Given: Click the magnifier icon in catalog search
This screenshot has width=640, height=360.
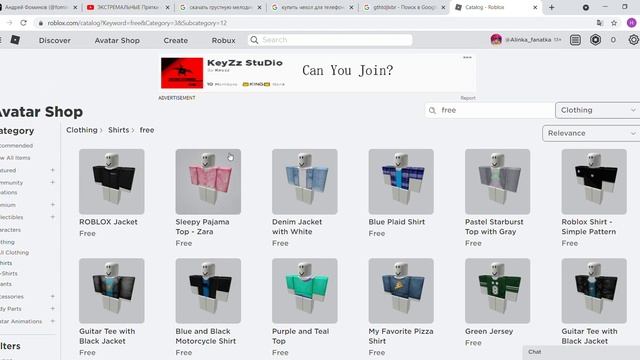Looking at the screenshot, I should [x=432, y=110].
